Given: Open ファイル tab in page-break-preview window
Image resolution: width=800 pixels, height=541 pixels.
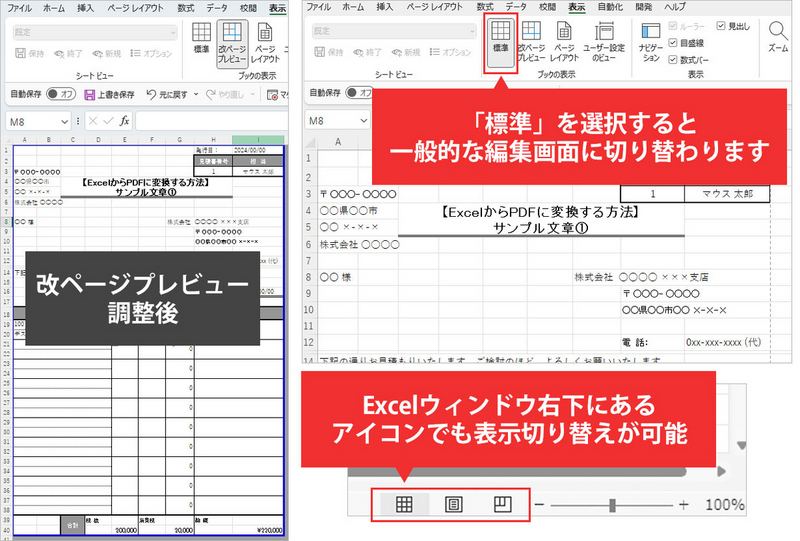Looking at the screenshot, I should click(19, 8).
